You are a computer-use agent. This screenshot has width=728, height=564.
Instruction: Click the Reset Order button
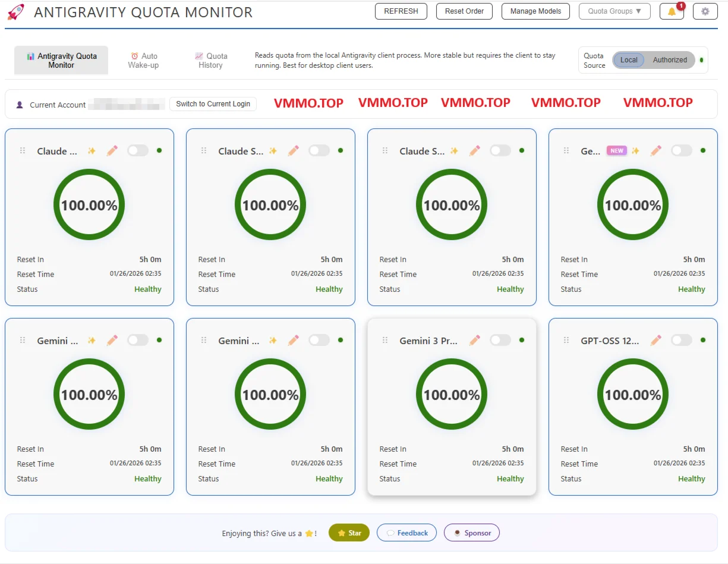(x=464, y=11)
